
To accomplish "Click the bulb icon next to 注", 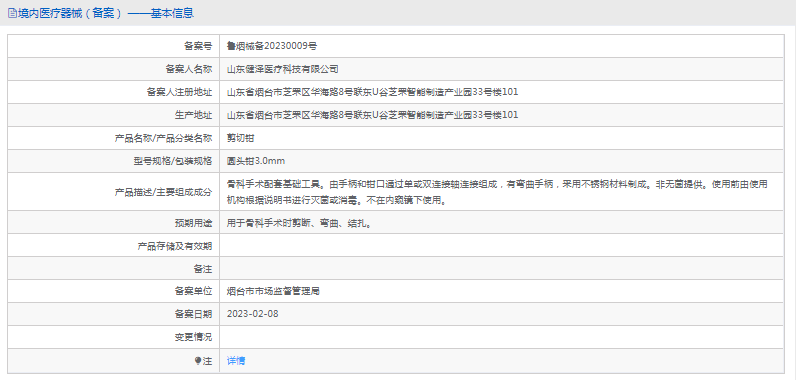I will [198, 361].
